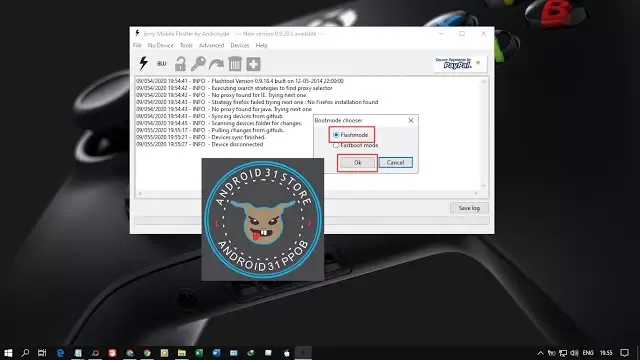Minimize the Sony Mobile Flasher window
The height and width of the screenshot is (360, 640).
[x=440, y=33]
